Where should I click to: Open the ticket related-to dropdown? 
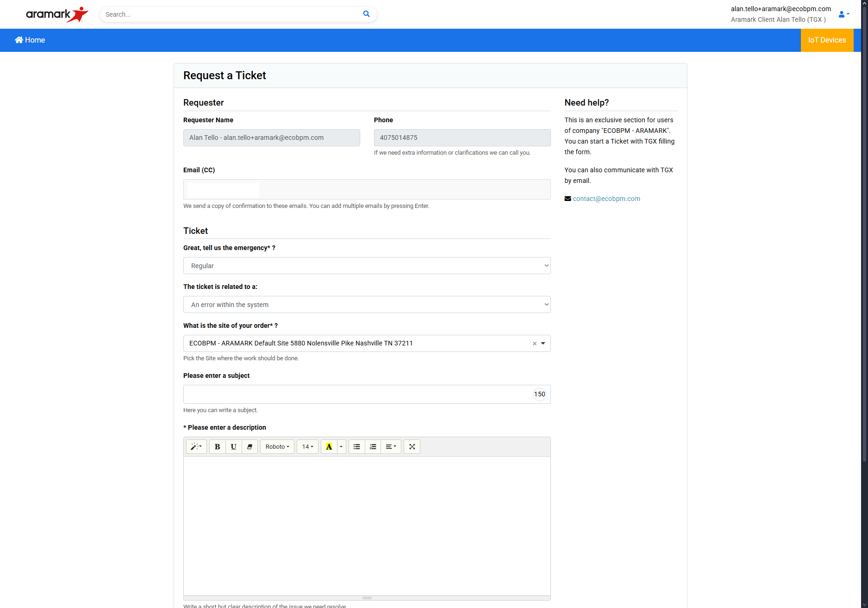pos(367,305)
